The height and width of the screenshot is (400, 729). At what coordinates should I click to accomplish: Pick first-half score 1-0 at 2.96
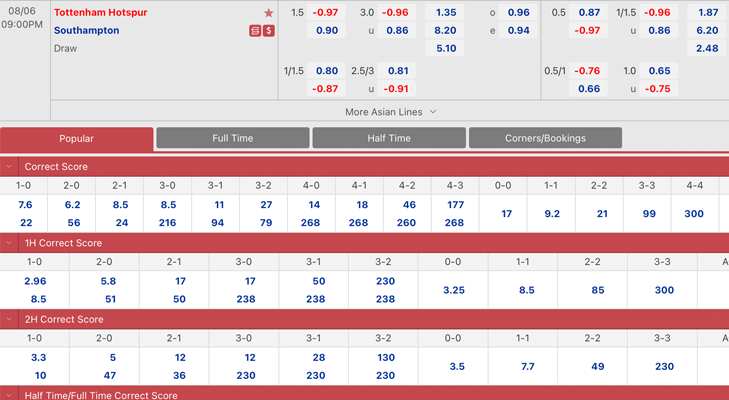35,281
